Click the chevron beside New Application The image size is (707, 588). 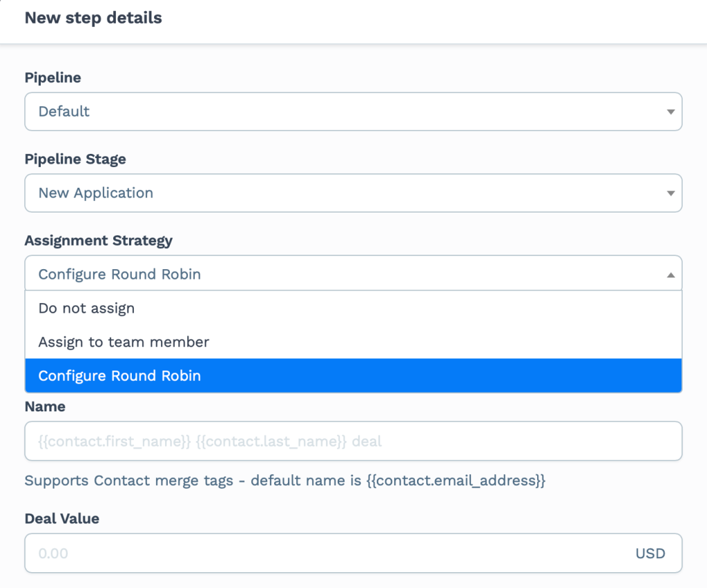tap(670, 193)
